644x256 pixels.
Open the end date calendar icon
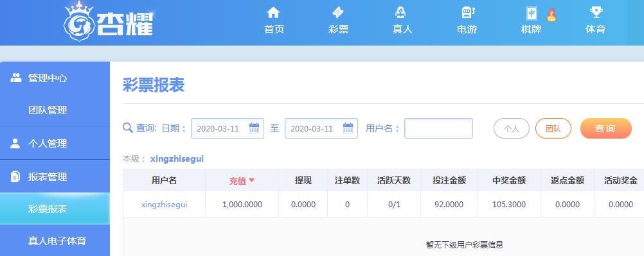(x=348, y=128)
